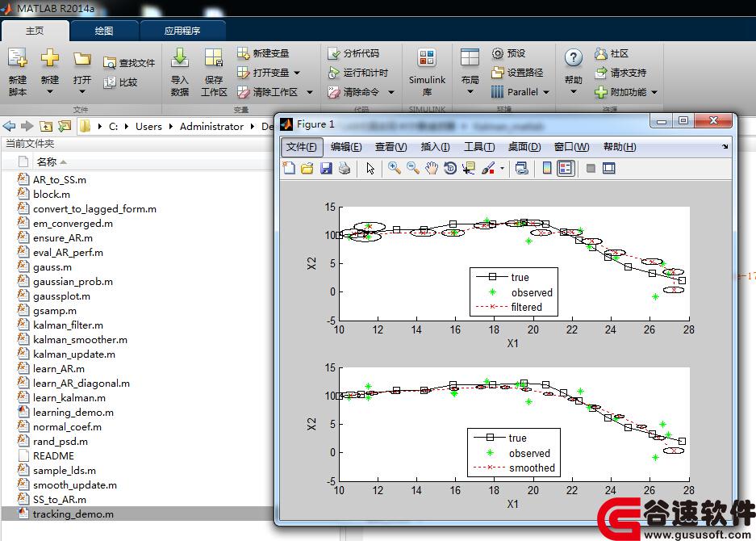Click the Link Plot icon in Figure toolbar
The image size is (756, 541).
521,168
